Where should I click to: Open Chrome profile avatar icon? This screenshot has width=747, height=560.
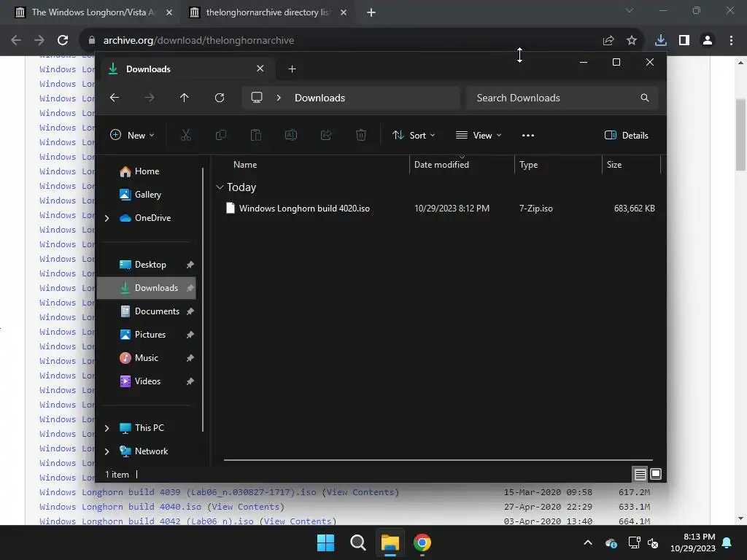pos(708,41)
